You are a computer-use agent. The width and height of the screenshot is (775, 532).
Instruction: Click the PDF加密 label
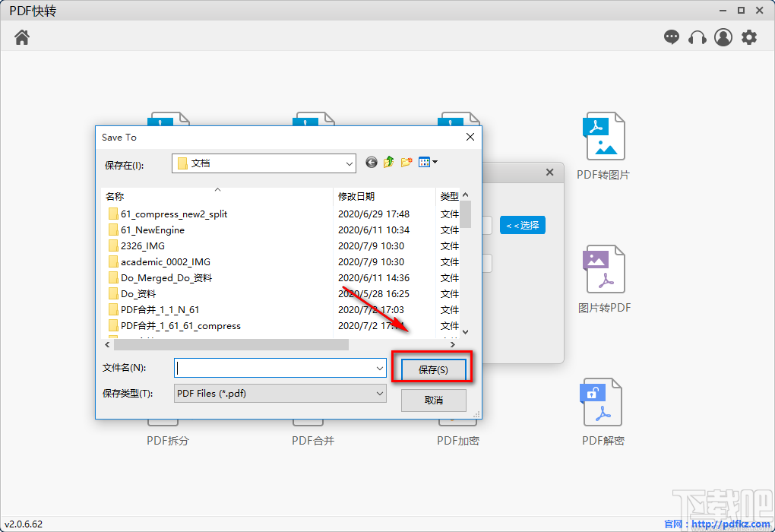pos(458,441)
